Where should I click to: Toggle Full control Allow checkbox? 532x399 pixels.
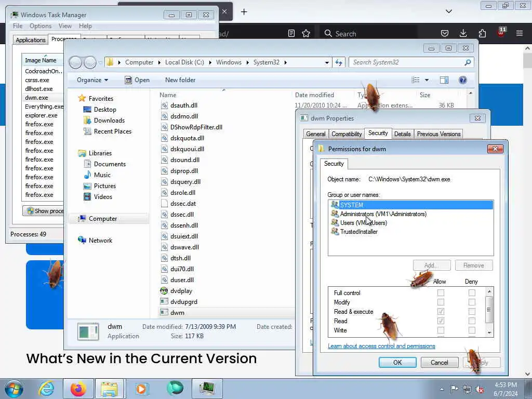[x=441, y=293]
